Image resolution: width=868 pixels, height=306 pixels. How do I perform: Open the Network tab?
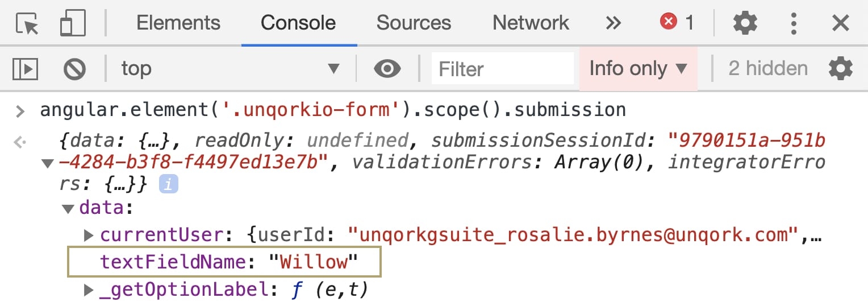[x=531, y=23]
